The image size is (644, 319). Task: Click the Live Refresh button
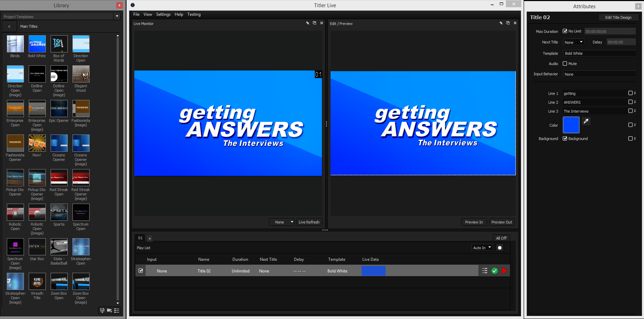(x=309, y=222)
